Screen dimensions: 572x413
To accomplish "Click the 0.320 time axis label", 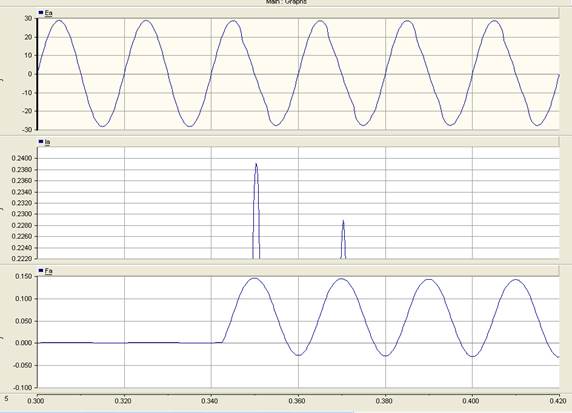I will click(x=124, y=401).
